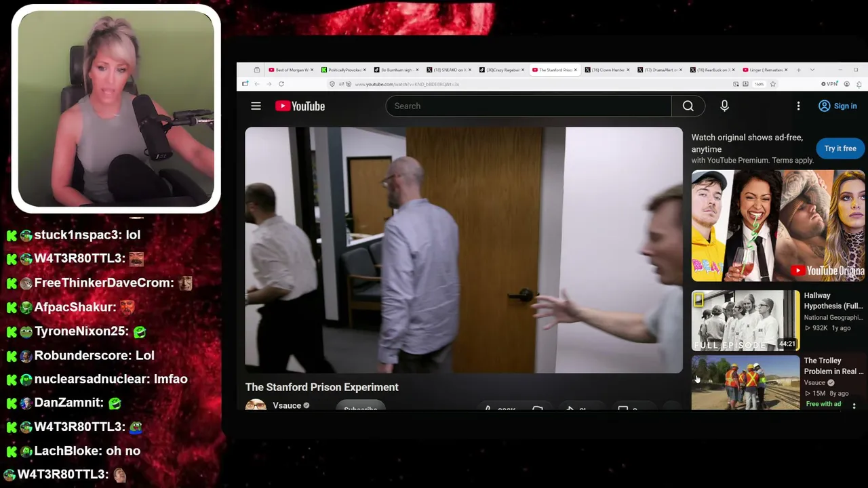The height and width of the screenshot is (488, 868).
Task: Expand the tab list dropdown arrow
Action: click(812, 70)
